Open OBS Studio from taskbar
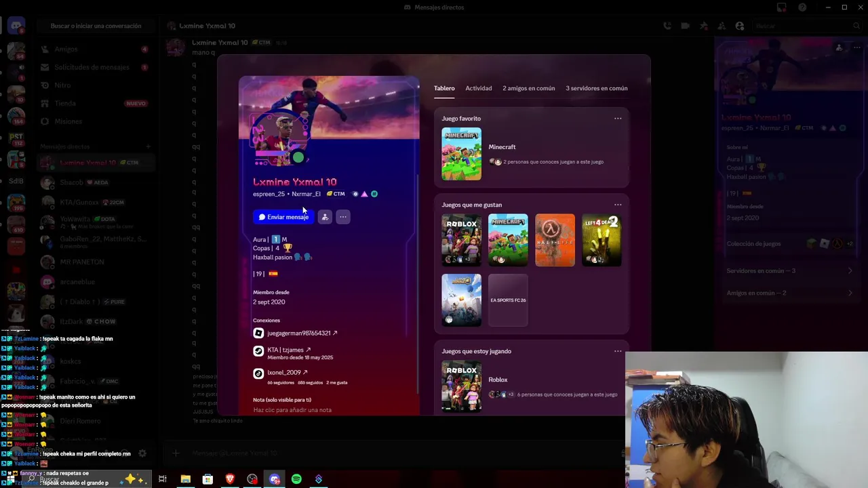Viewport: 868px width, 488px height. [x=252, y=479]
